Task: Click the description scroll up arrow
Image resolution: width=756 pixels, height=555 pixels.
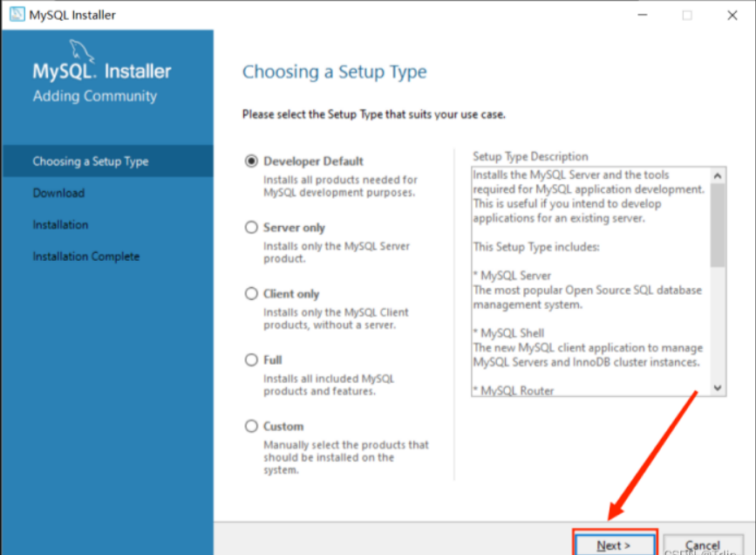Action: 718,175
